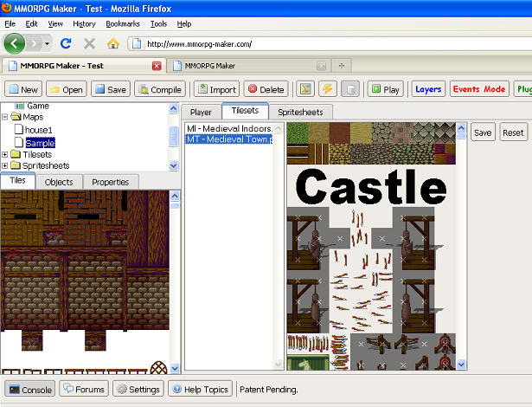Reload the page with the refresh icon
Screen dimensions: 532x407
pyautogui.click(x=66, y=43)
